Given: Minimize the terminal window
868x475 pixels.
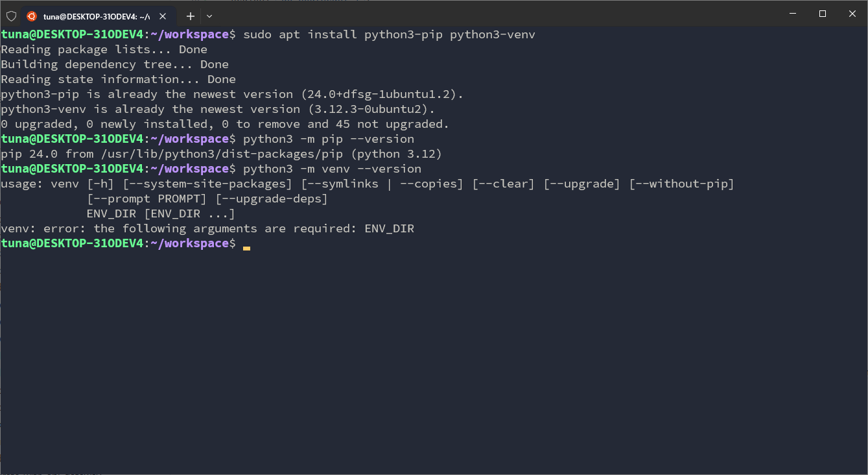Looking at the screenshot, I should [792, 14].
